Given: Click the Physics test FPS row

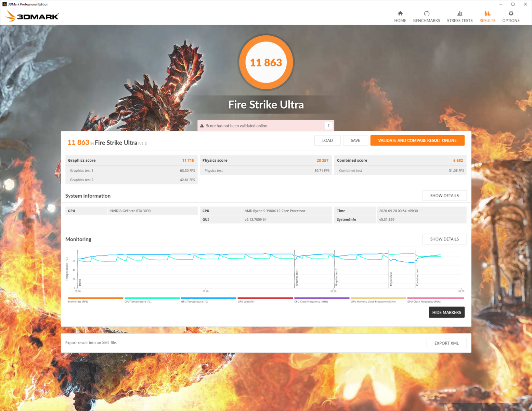Looking at the screenshot, I should point(266,171).
